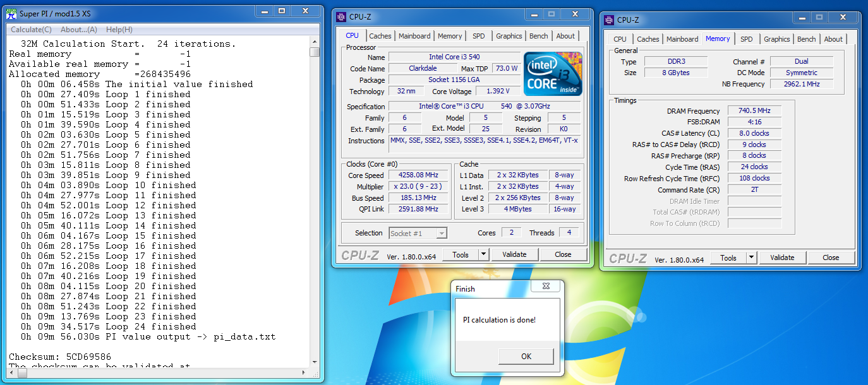Click the Level 3 4 MBytes cache value
This screenshot has height=385, width=868.
coord(517,209)
